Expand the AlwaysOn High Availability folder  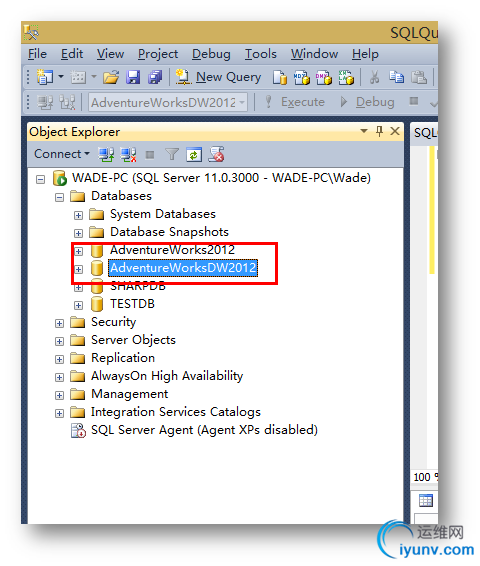59,378
